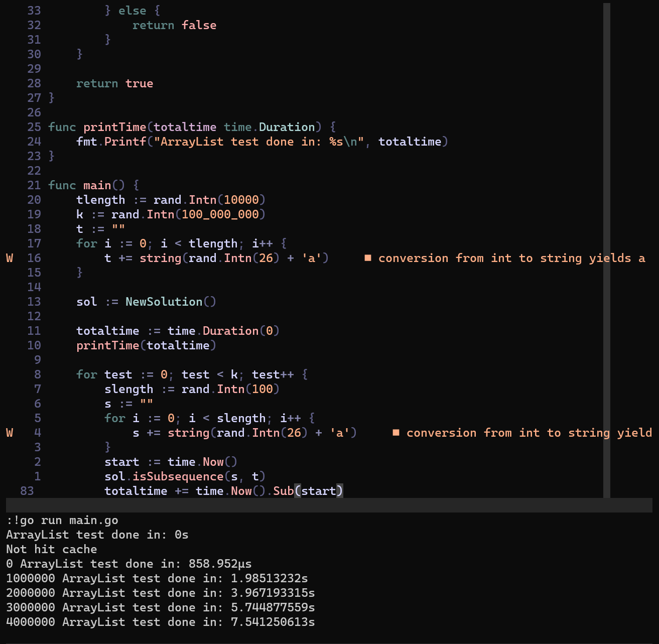Click the orange diagnostic square on line 4
Viewport: 659px width, 644px height.
(396, 433)
